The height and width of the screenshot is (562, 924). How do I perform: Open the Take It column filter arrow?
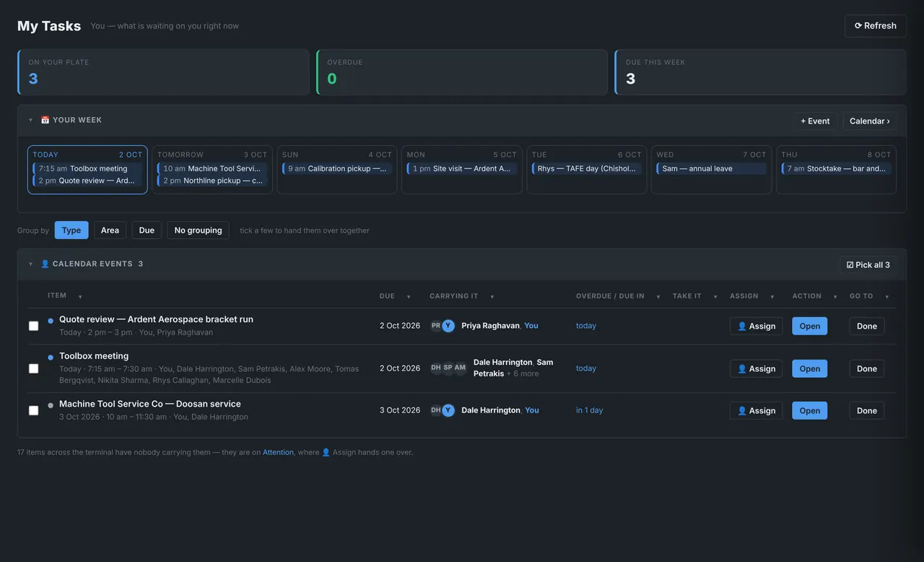point(715,296)
